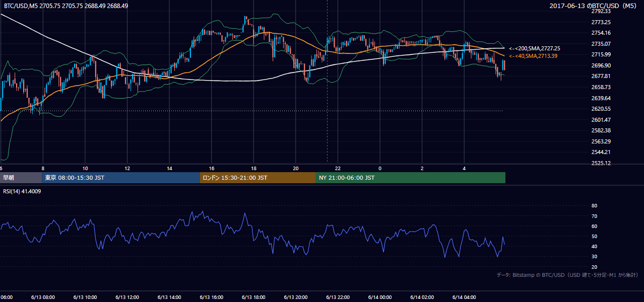The height and width of the screenshot is (302, 644).
Task: Click bottom time label 6/13 10:00
Action: point(85,297)
